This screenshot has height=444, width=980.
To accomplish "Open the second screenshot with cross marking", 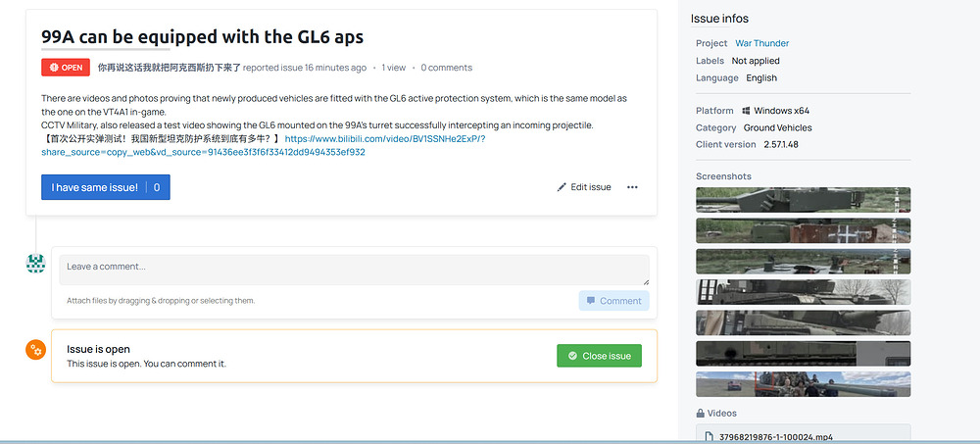I will coord(804,230).
